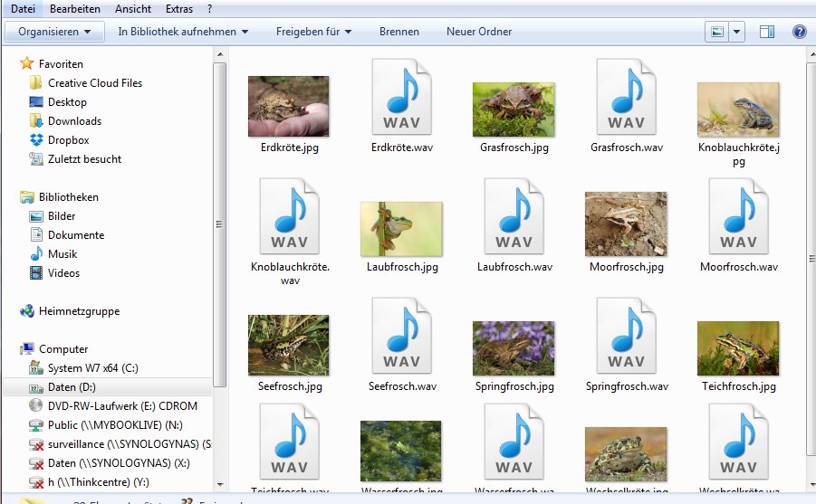Image resolution: width=816 pixels, height=504 pixels.
Task: Open the Datei menu
Action: point(23,9)
